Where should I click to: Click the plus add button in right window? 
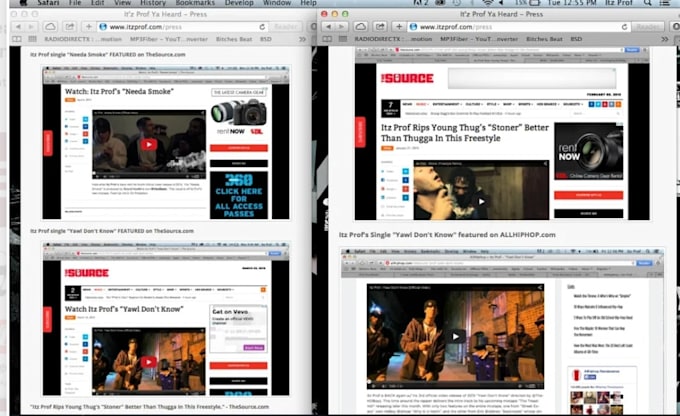tap(399, 27)
